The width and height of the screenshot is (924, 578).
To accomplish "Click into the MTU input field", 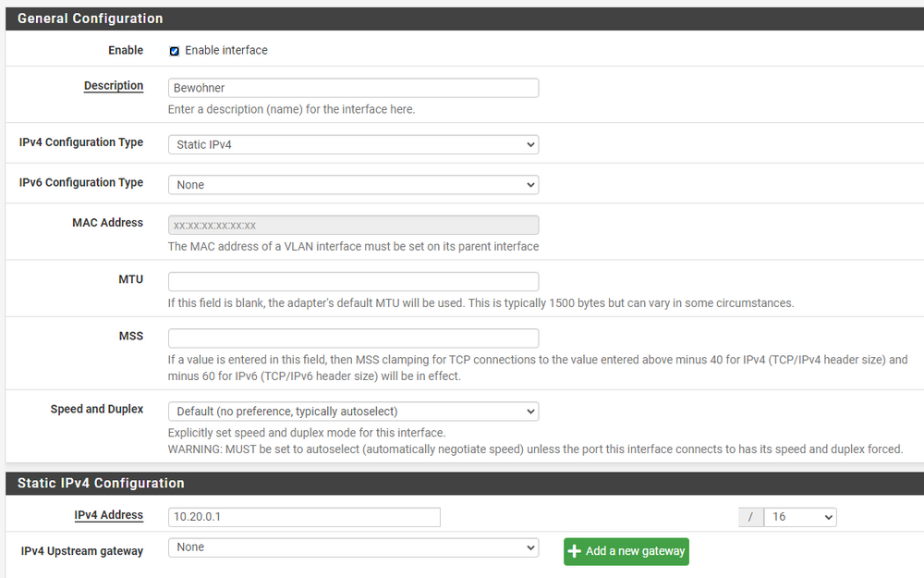I will tap(353, 282).
